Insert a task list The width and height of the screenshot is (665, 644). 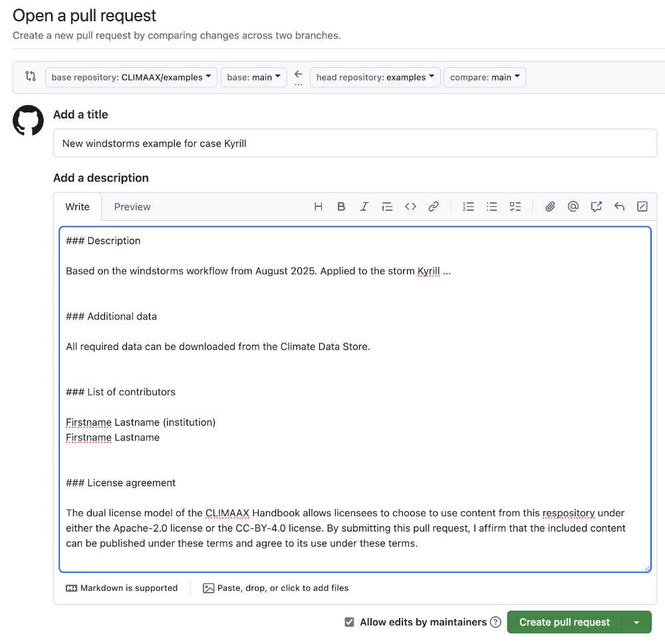515,207
